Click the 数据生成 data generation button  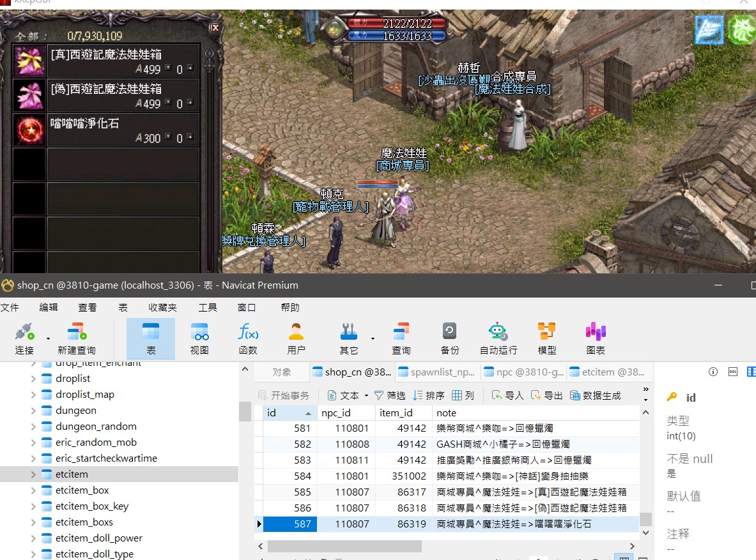click(x=596, y=396)
